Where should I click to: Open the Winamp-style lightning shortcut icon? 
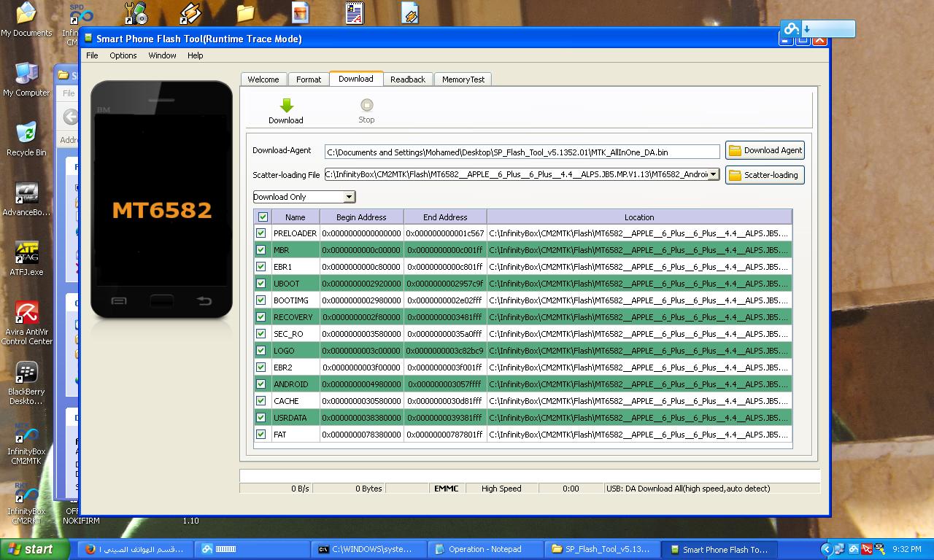(x=190, y=13)
